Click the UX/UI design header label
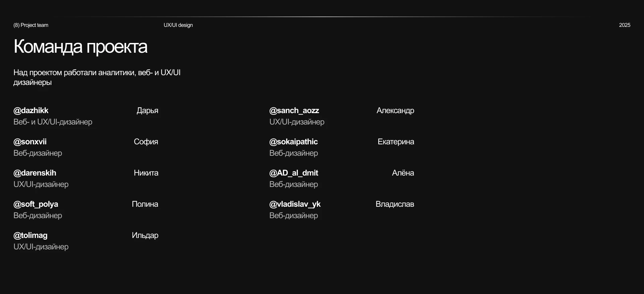Viewport: 644px width, 294px height. (x=178, y=25)
